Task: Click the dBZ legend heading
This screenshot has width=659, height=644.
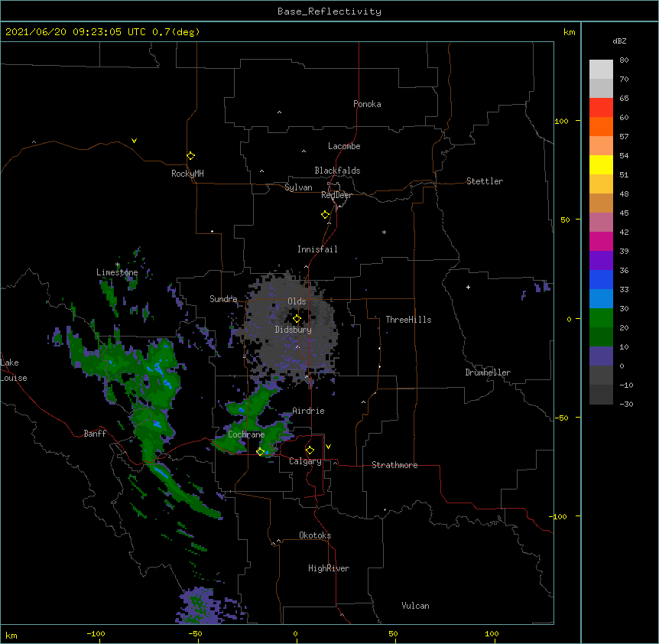Action: (619, 41)
